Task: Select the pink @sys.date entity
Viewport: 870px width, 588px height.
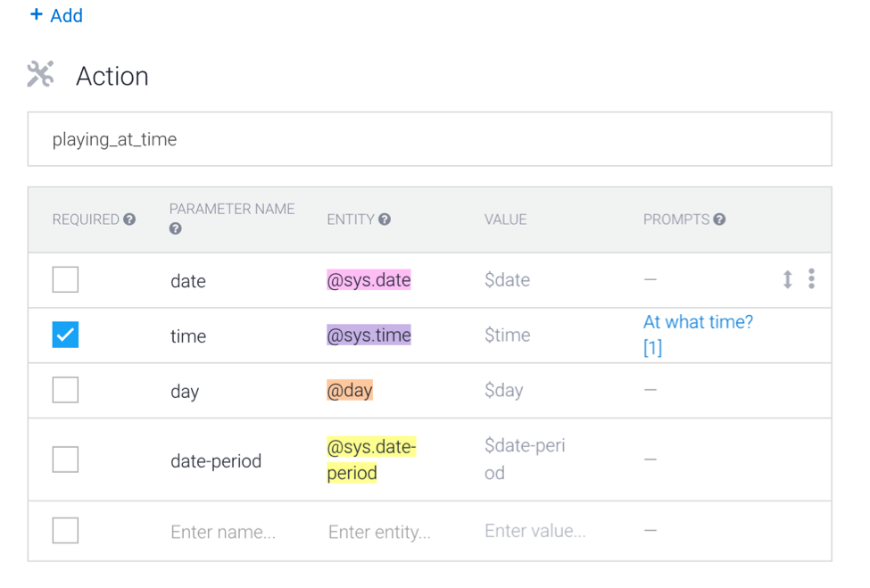Action: click(369, 280)
